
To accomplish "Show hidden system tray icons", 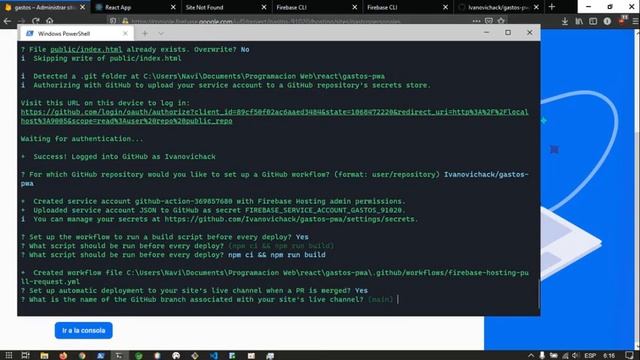I will coord(531,356).
